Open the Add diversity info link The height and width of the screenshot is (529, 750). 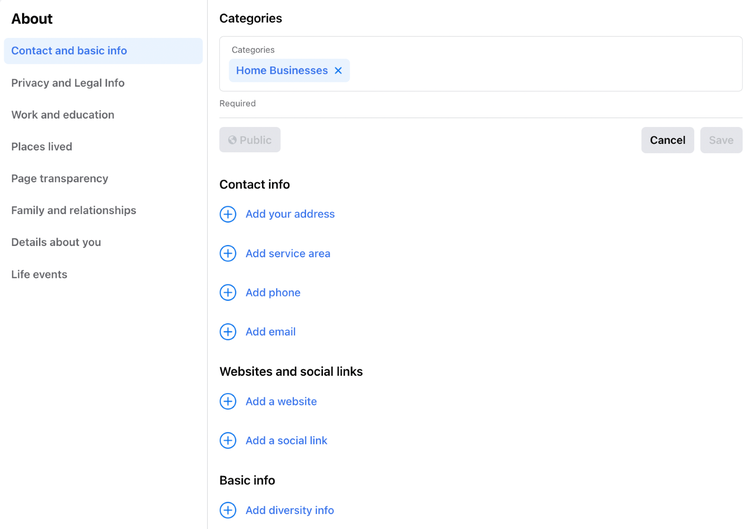coord(290,510)
